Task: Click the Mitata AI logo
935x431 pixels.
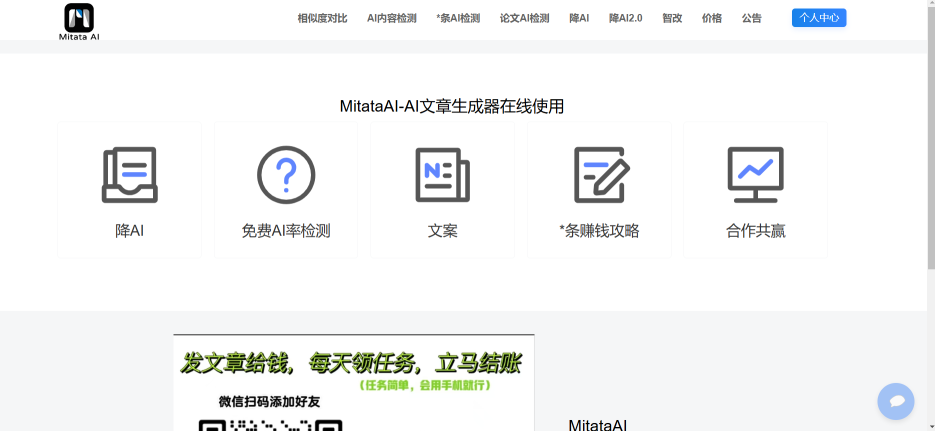Action: click(x=79, y=22)
